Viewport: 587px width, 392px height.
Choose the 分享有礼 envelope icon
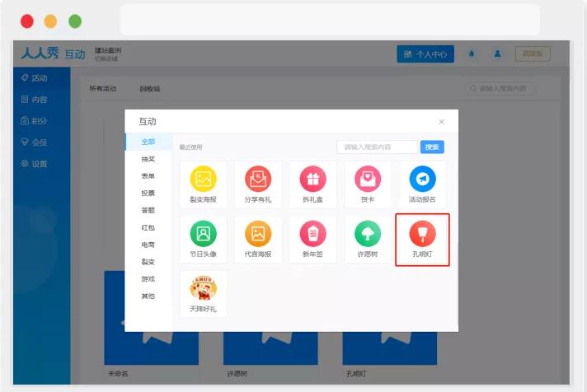258,179
